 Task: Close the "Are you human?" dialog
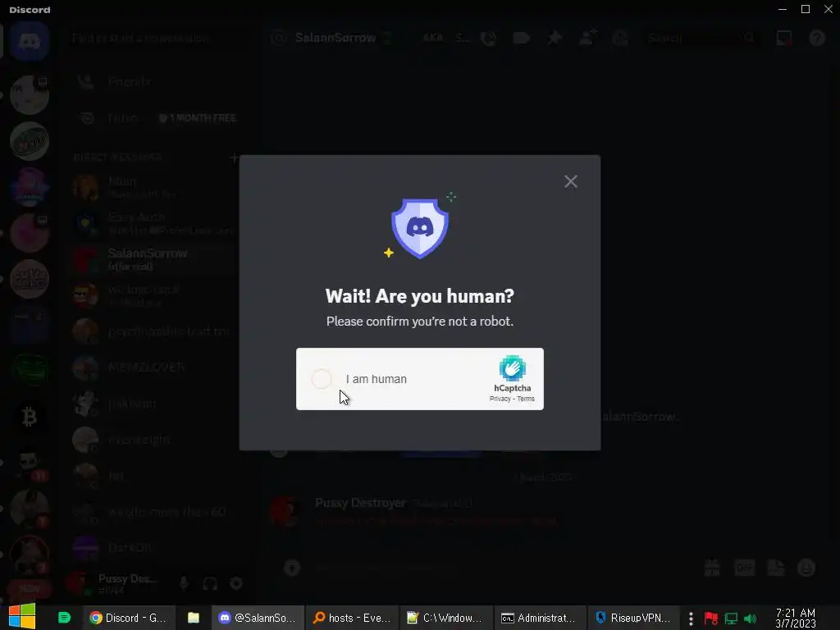click(571, 181)
